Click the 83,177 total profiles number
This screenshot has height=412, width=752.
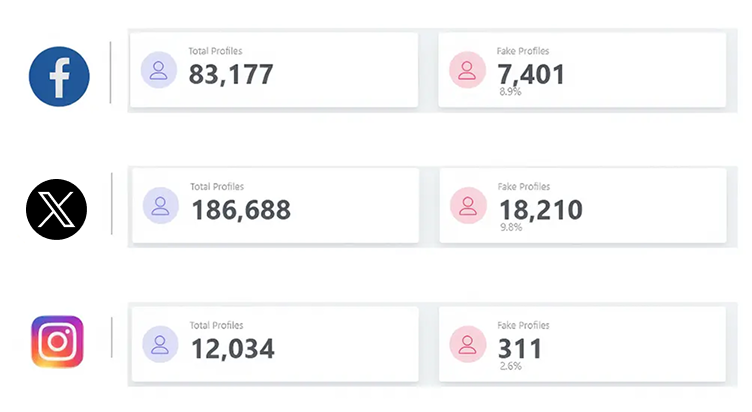pos(231,74)
